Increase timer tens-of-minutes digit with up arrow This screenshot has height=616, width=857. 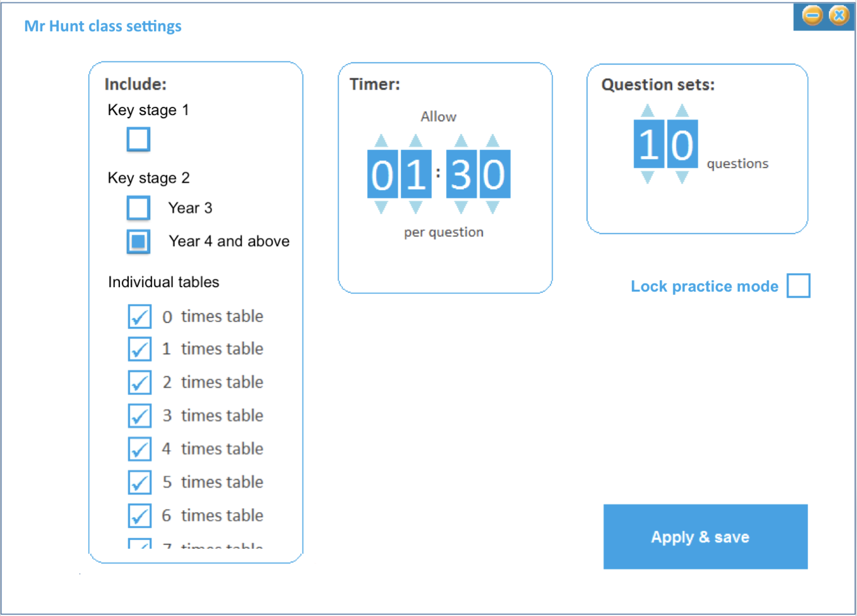pos(381,141)
